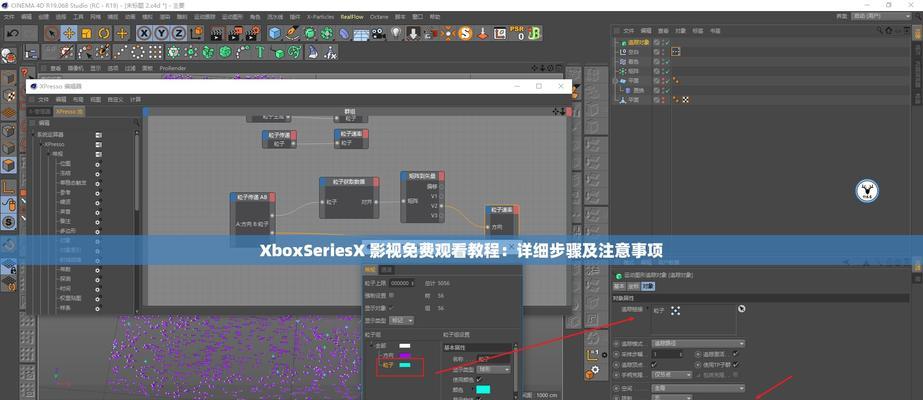Click checkerboard tag on last object row
This screenshot has height=400, width=923.
[x=685, y=100]
